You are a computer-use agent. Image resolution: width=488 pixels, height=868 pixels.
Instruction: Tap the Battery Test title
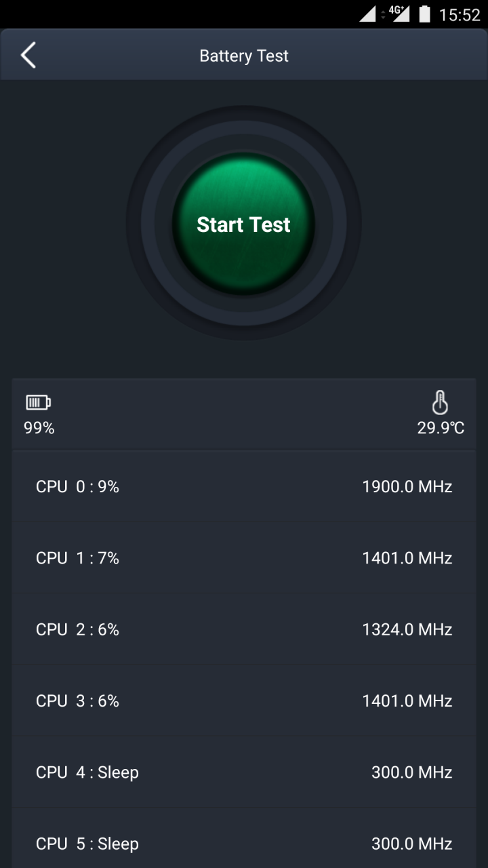point(244,56)
